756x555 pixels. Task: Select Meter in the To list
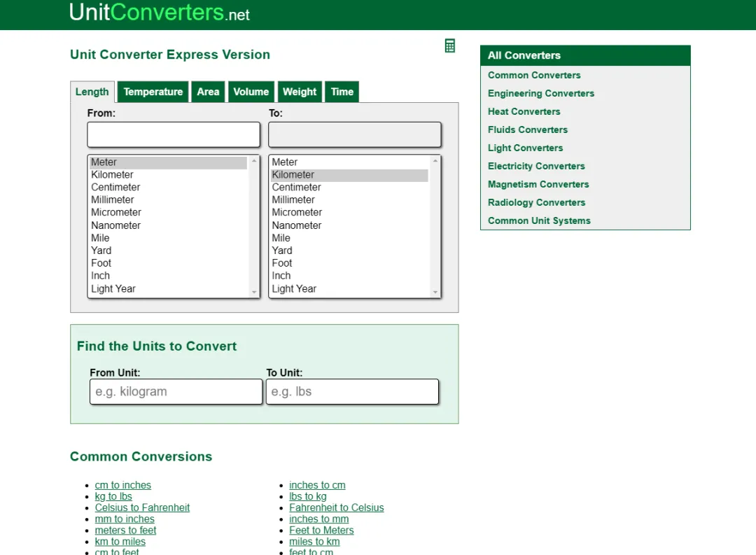(349, 162)
